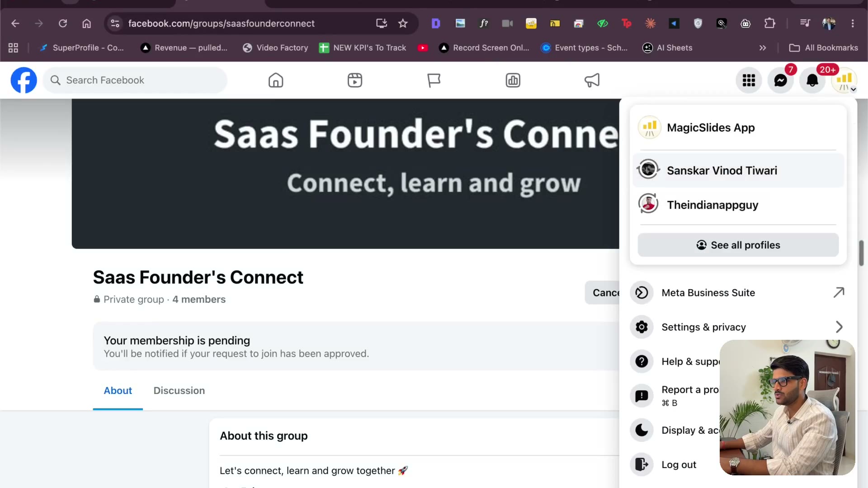Click the webcam video overlay
The width and height of the screenshot is (868, 488).
pos(788,408)
